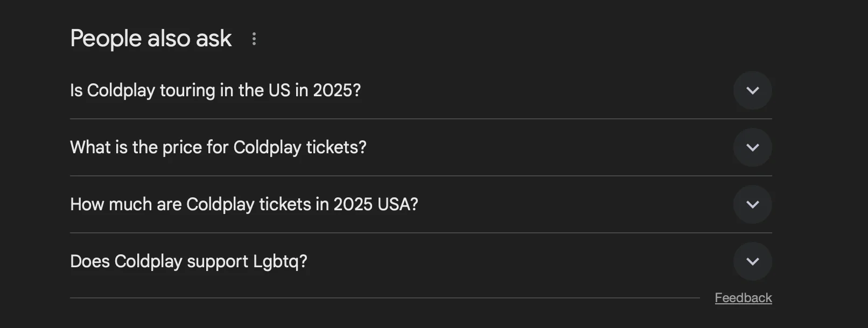The width and height of the screenshot is (868, 328).
Task: Click the divider line below the last question
Action: (x=385, y=297)
